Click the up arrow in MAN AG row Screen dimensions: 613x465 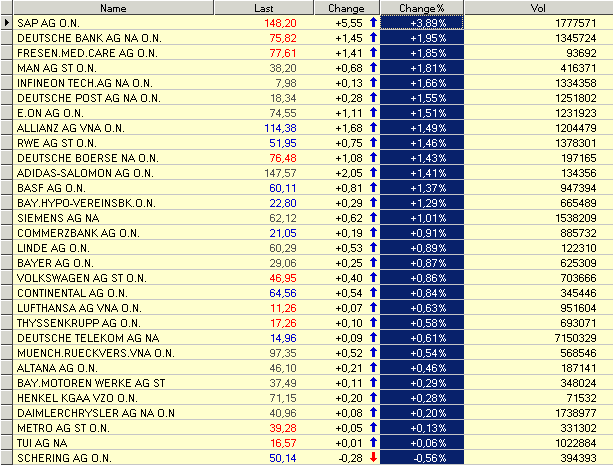coord(373,68)
